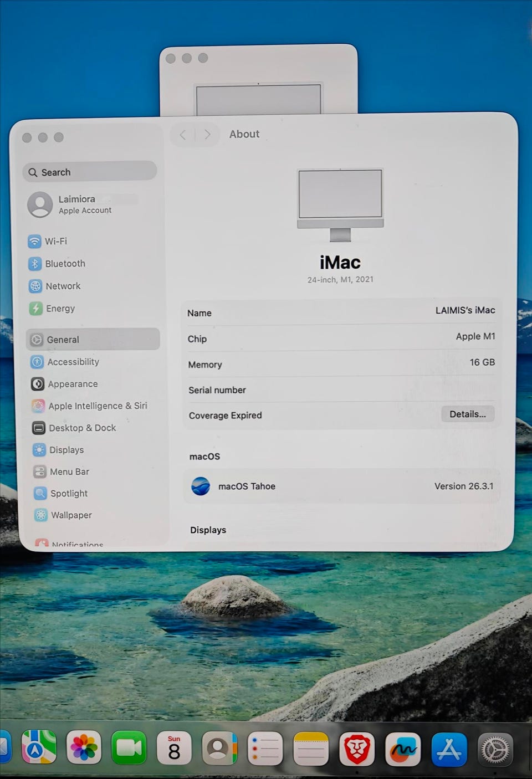The height and width of the screenshot is (779, 532).
Task: Select Network in the sidebar
Action: click(55, 286)
